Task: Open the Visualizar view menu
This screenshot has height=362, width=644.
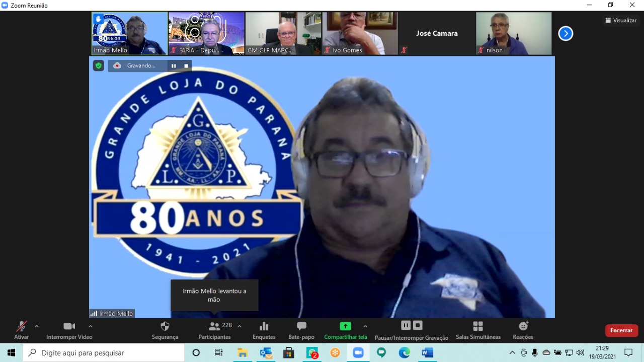Action: (621, 21)
